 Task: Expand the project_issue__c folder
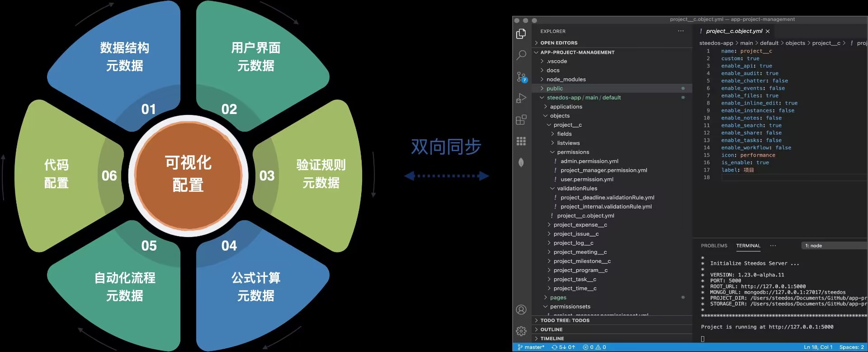click(x=612, y=234)
